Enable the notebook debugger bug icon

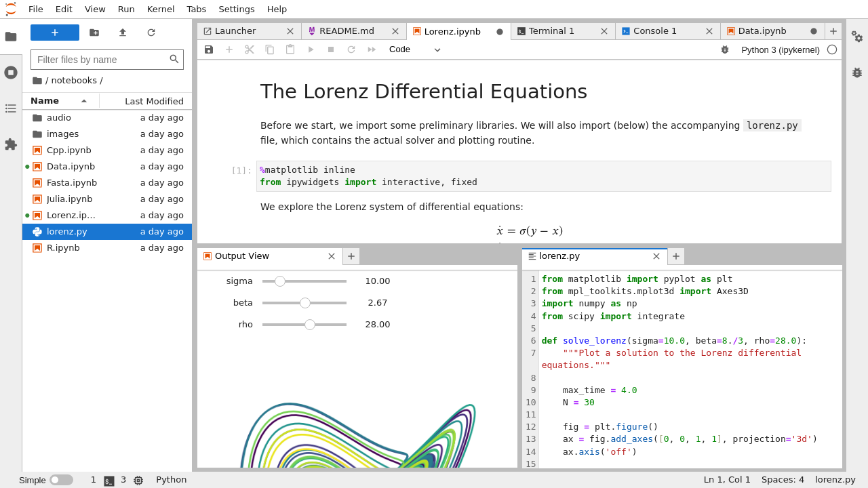(725, 49)
